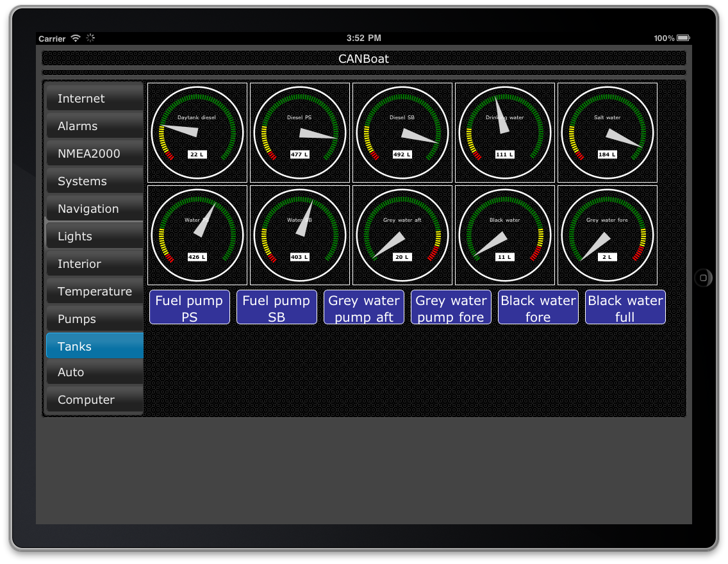
Task: Click the battery indicator icon
Action: click(683, 38)
